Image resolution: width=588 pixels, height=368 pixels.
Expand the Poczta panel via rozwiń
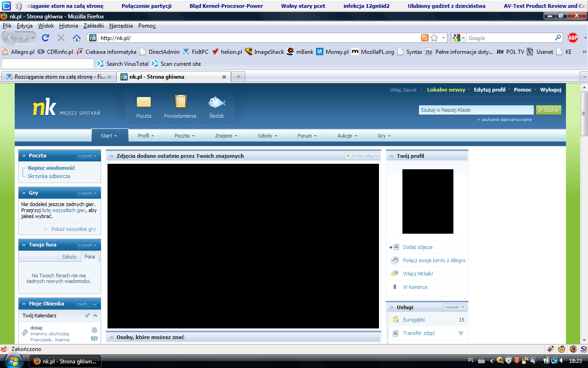click(88, 156)
